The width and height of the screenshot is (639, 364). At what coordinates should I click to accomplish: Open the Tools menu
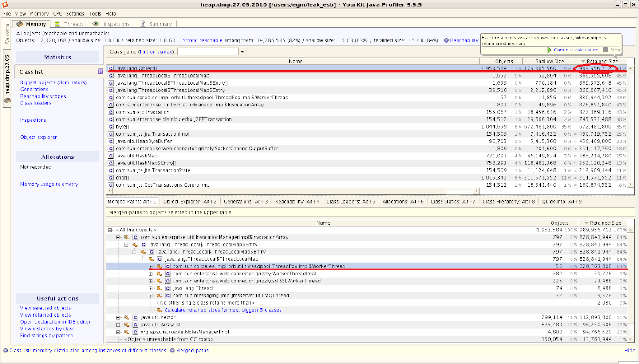click(95, 14)
